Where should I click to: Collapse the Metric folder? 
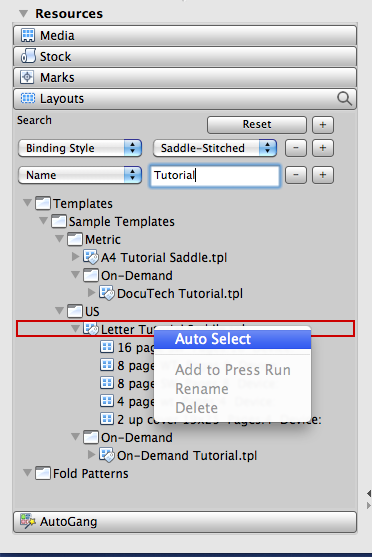tap(59, 239)
